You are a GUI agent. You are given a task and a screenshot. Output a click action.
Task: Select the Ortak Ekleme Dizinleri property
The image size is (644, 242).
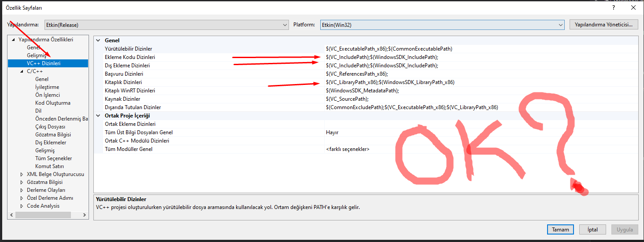[130, 124]
